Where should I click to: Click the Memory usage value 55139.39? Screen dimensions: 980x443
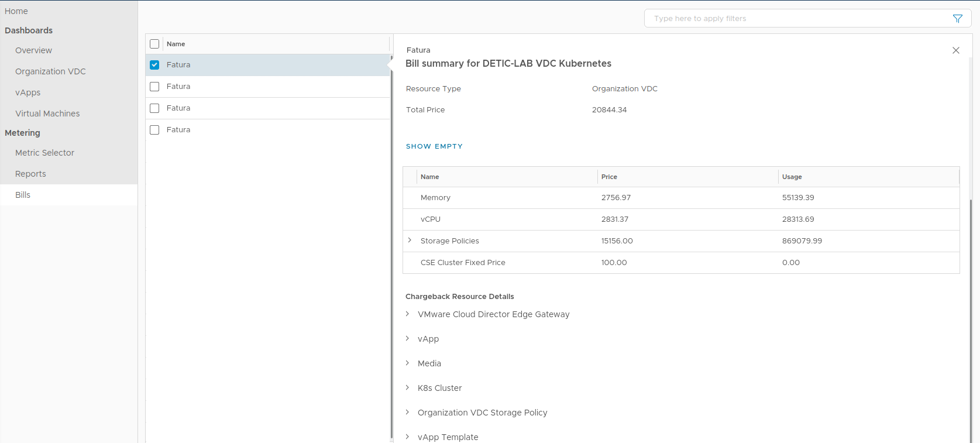798,198
